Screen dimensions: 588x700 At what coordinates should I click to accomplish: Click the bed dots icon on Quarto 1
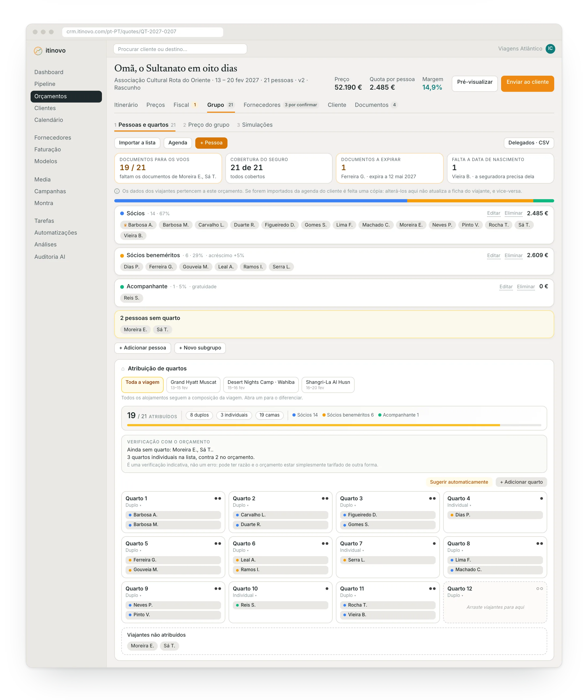[x=218, y=498]
